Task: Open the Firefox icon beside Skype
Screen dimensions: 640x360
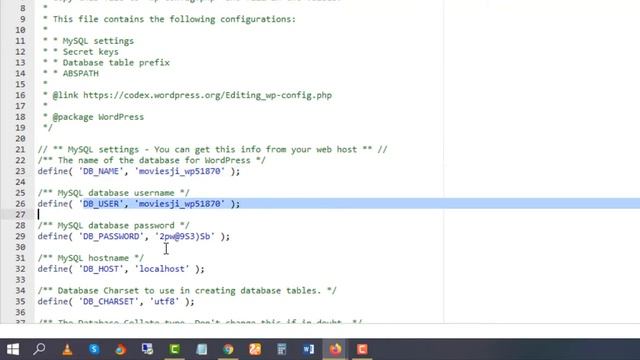Action: click(120, 349)
